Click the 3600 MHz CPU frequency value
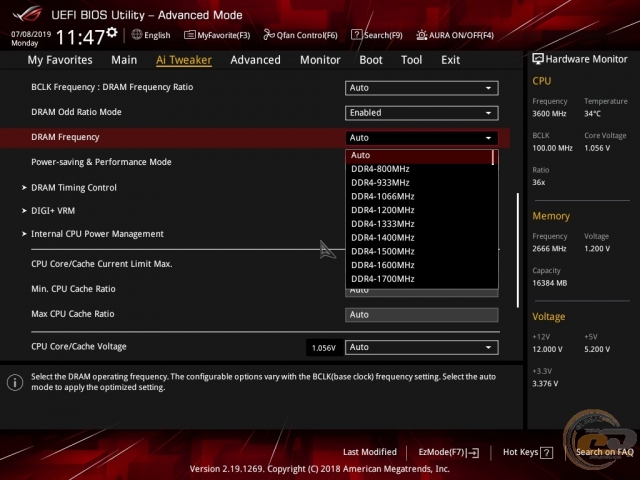The width and height of the screenshot is (640, 480). (549, 114)
